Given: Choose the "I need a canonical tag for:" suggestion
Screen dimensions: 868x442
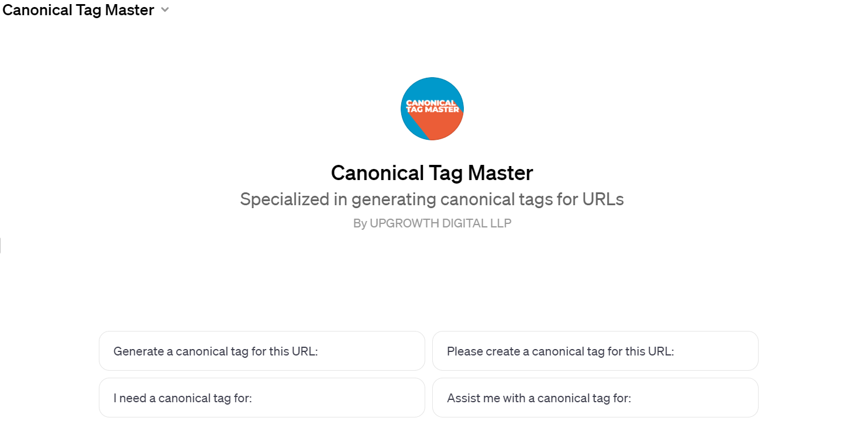Looking at the screenshot, I should [261, 398].
